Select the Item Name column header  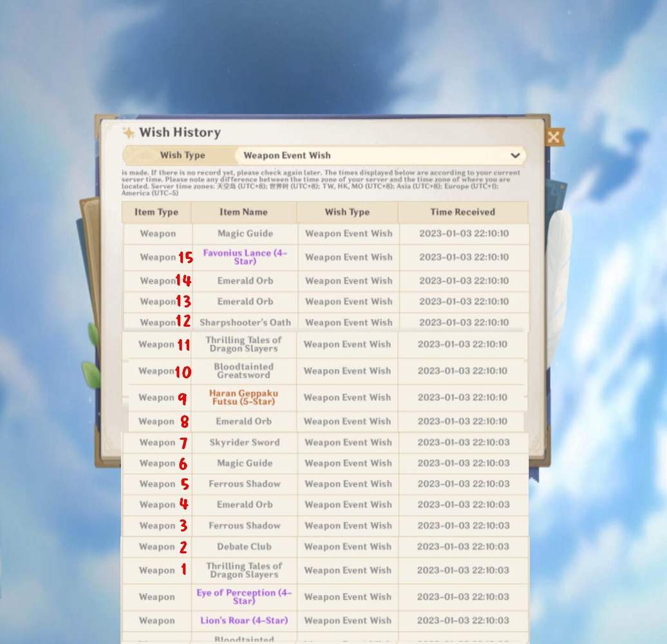(243, 212)
